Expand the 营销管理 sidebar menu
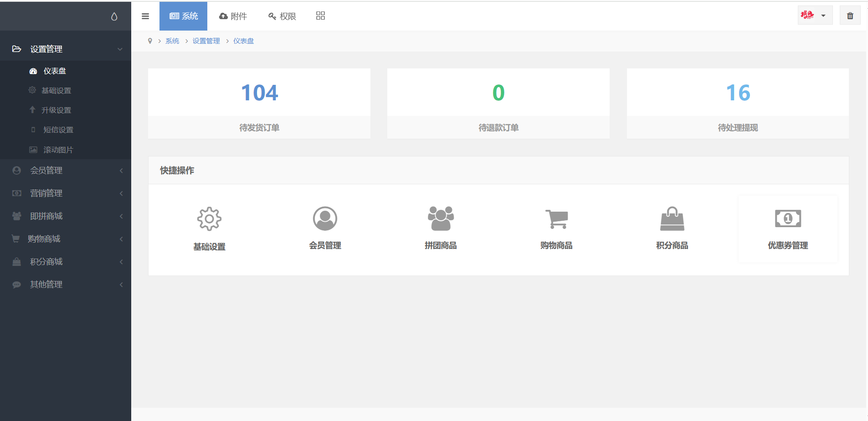The height and width of the screenshot is (421, 868). (66, 193)
